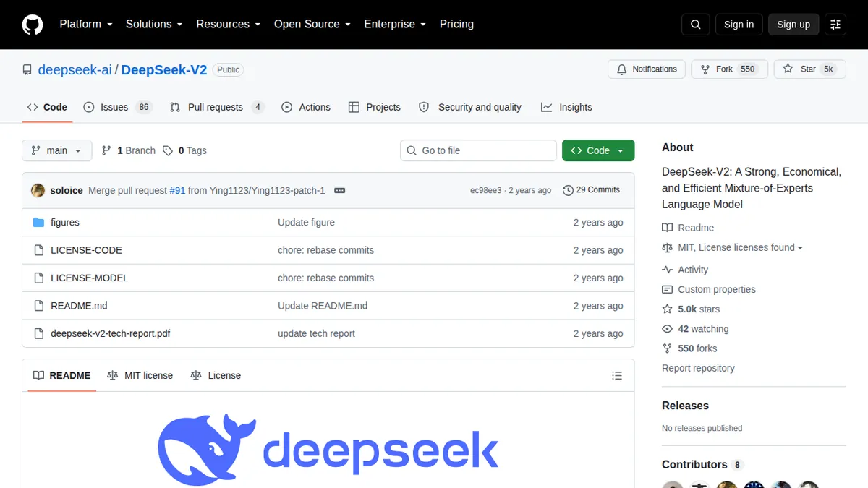Open the 550 forks link

pyautogui.click(x=697, y=348)
